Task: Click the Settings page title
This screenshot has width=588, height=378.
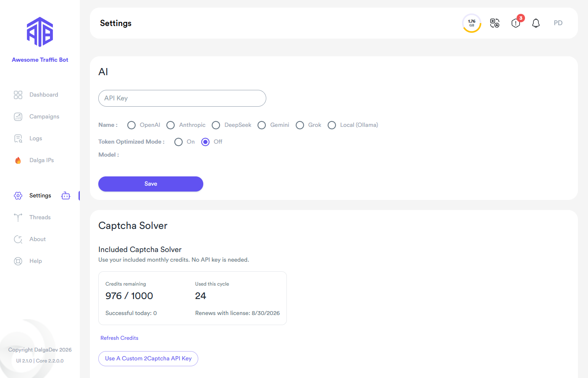Action: pyautogui.click(x=116, y=24)
